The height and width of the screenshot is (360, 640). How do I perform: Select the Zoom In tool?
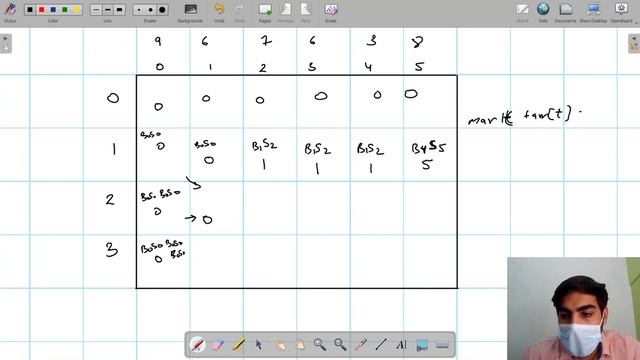320,345
